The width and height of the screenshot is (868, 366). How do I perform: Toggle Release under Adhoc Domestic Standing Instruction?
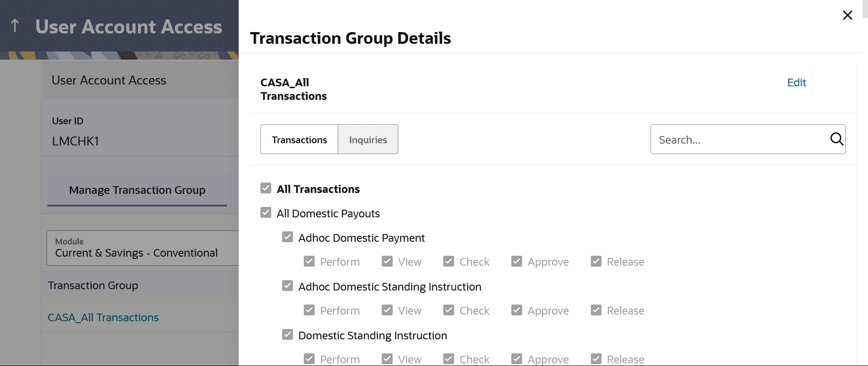(596, 310)
